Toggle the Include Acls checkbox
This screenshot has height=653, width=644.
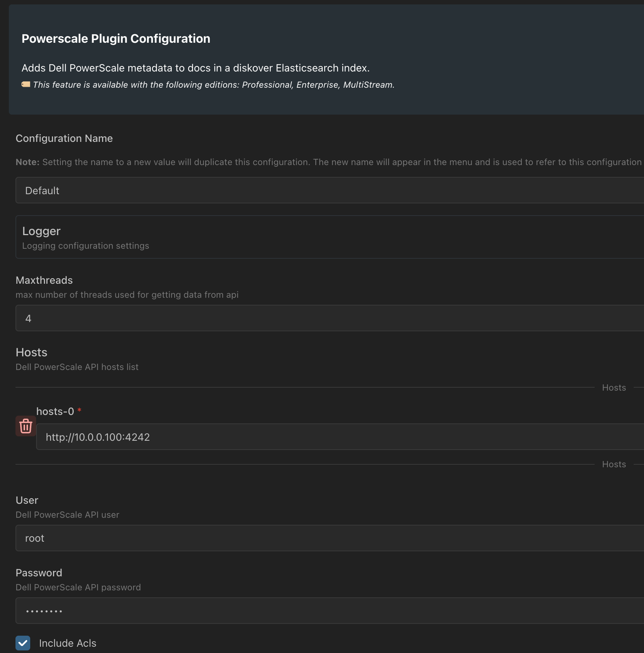(23, 643)
